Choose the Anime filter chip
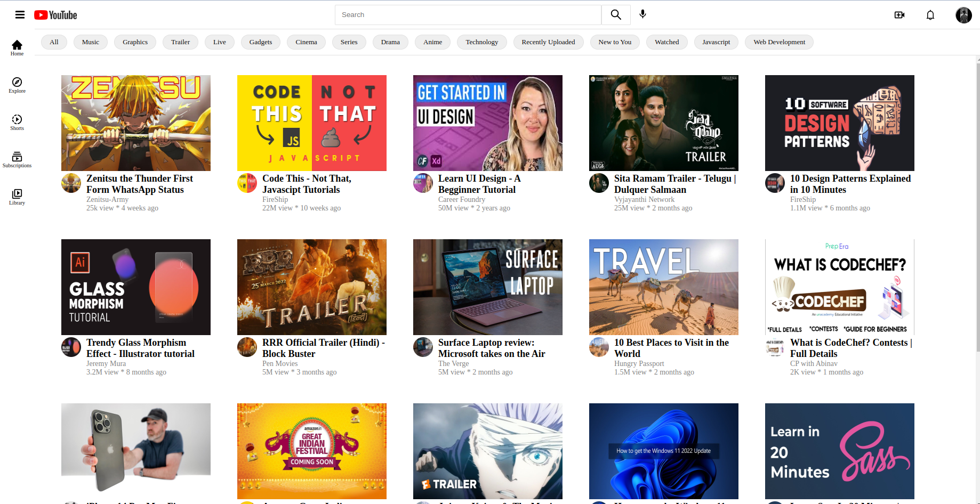The height and width of the screenshot is (504, 980). 432,42
